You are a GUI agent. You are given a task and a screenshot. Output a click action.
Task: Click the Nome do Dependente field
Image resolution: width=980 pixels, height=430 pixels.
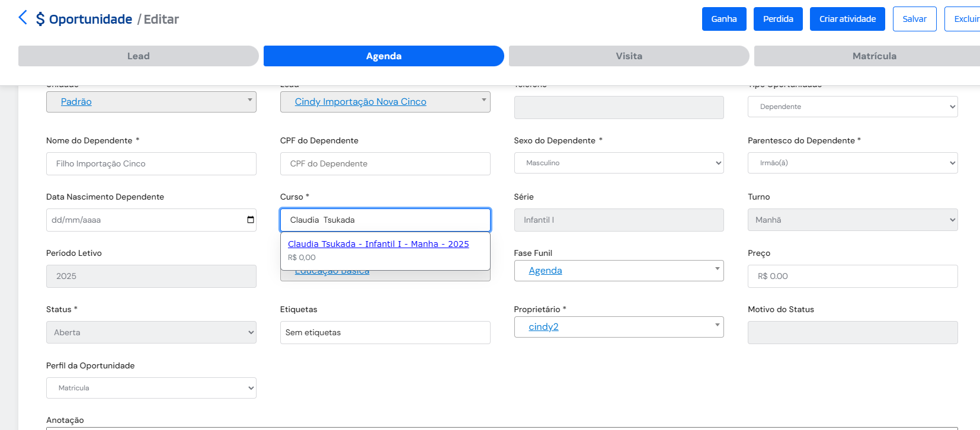point(151,163)
